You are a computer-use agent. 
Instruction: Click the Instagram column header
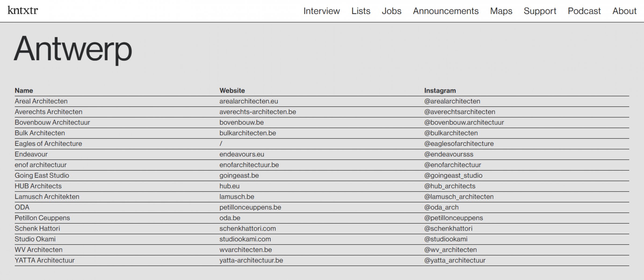coord(440,91)
